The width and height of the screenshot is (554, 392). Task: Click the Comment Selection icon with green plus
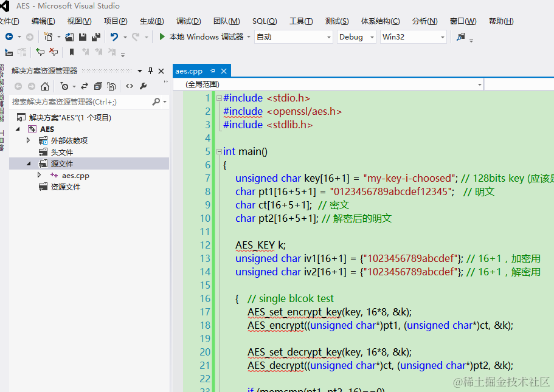(x=40, y=52)
